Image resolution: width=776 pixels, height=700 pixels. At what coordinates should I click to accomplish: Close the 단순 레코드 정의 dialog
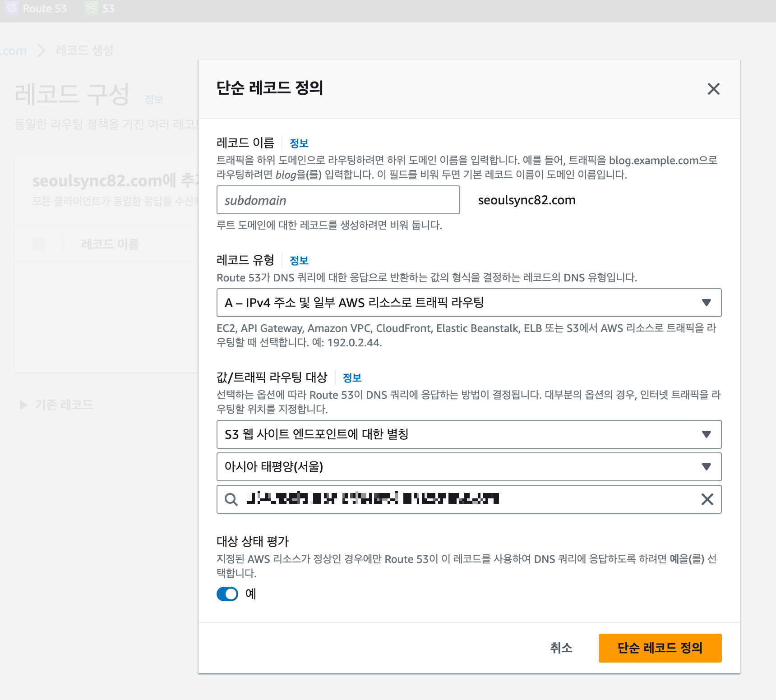(x=713, y=89)
